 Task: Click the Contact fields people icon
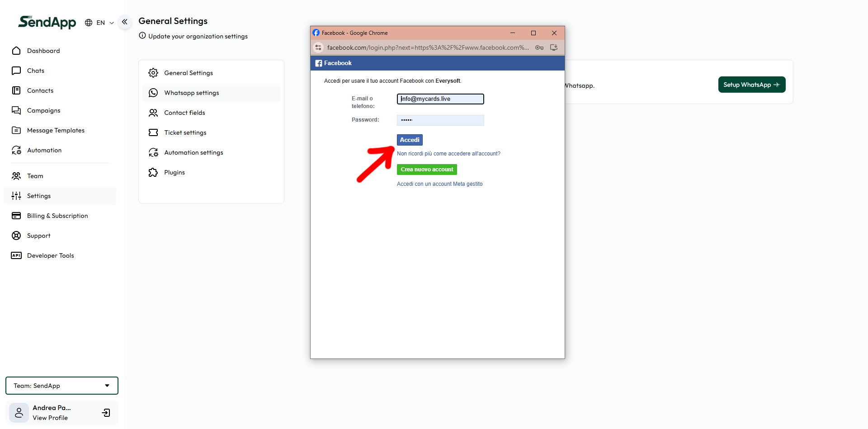point(153,113)
